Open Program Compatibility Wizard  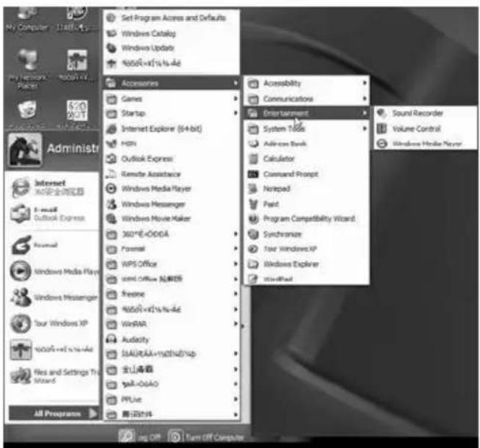(x=307, y=219)
